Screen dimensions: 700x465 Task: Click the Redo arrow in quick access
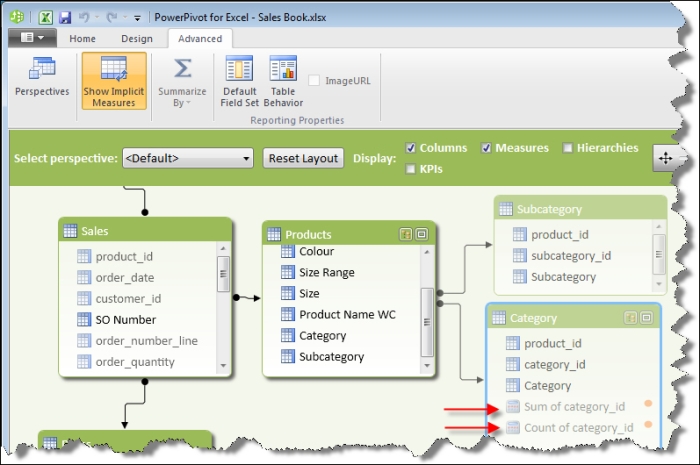tap(111, 17)
